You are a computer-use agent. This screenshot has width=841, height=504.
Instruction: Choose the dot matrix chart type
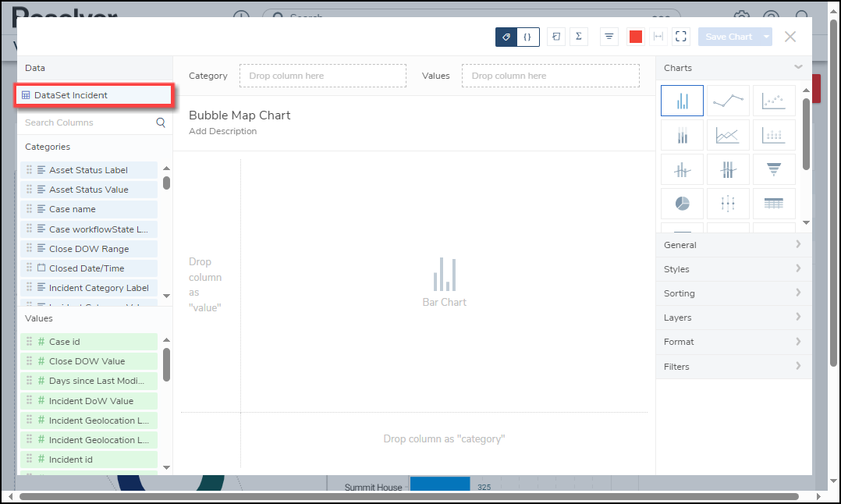(x=773, y=135)
